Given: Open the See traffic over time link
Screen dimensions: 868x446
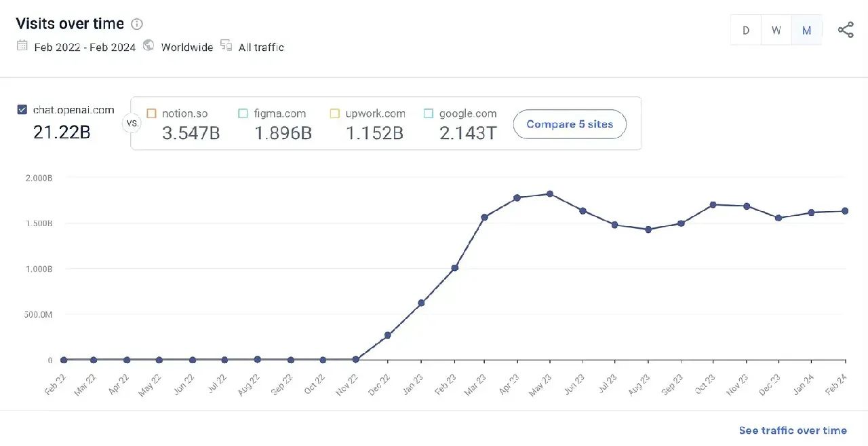Looking at the screenshot, I should (793, 430).
